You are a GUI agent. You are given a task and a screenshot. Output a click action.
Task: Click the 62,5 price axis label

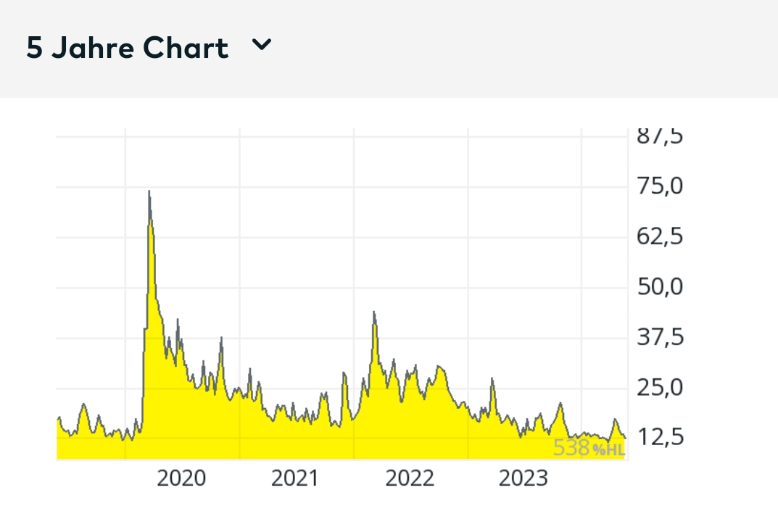(660, 236)
